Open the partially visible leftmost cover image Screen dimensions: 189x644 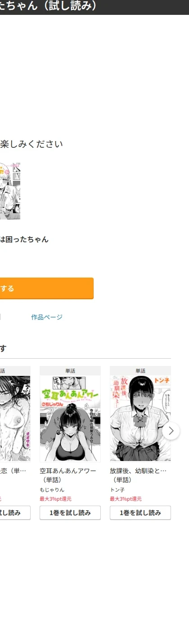(x=15, y=418)
